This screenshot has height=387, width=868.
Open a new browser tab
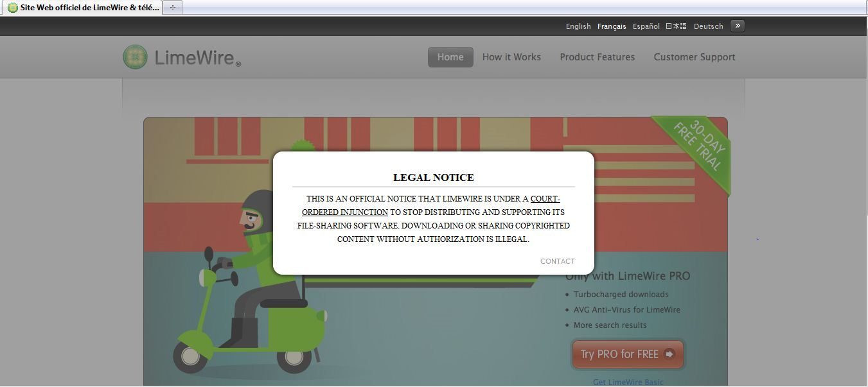(172, 8)
